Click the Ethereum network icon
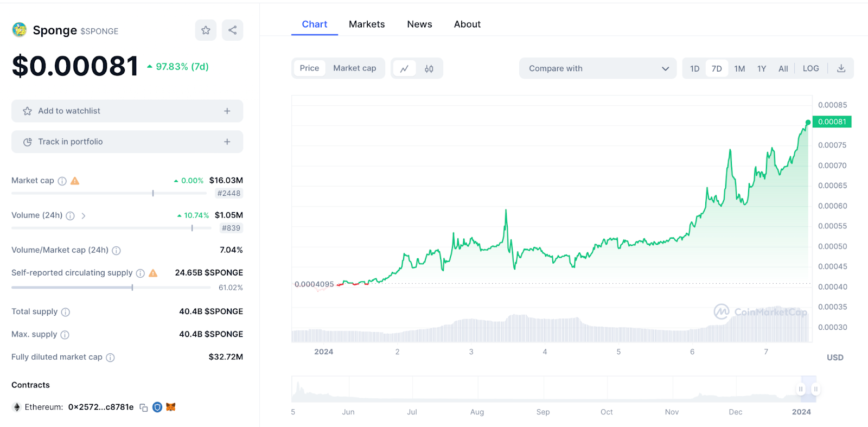Screen dimensions: 868x427 [x=17, y=407]
